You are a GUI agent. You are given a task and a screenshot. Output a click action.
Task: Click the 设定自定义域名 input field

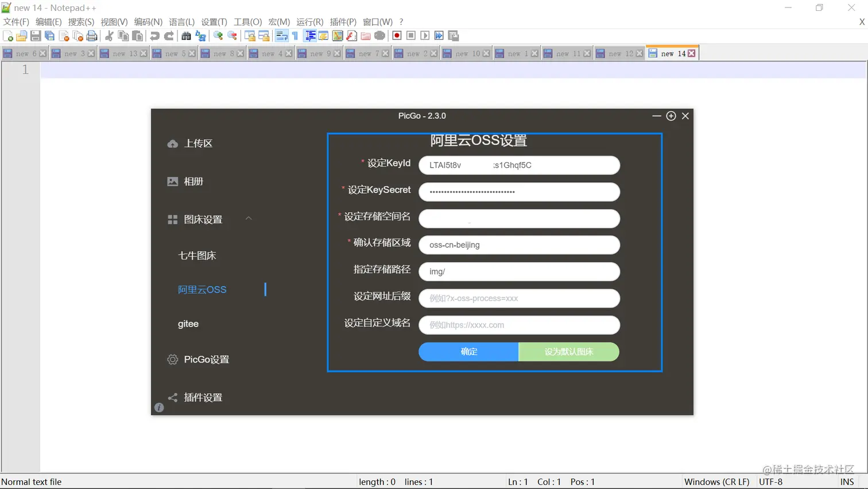519,325
